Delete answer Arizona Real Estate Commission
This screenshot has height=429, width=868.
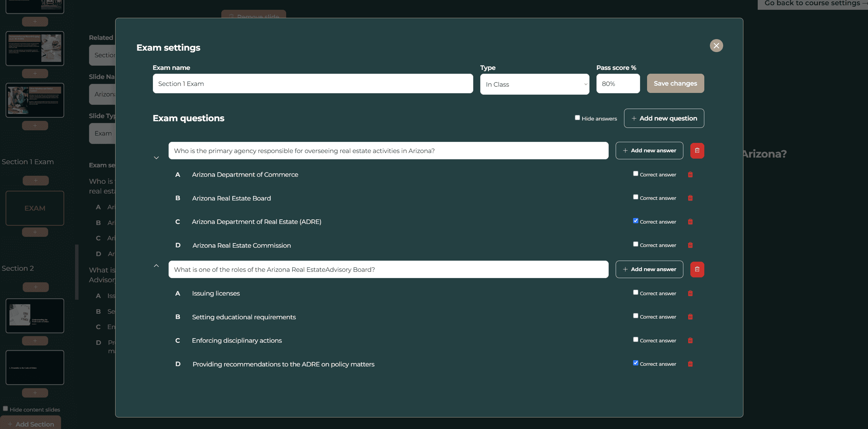(690, 245)
